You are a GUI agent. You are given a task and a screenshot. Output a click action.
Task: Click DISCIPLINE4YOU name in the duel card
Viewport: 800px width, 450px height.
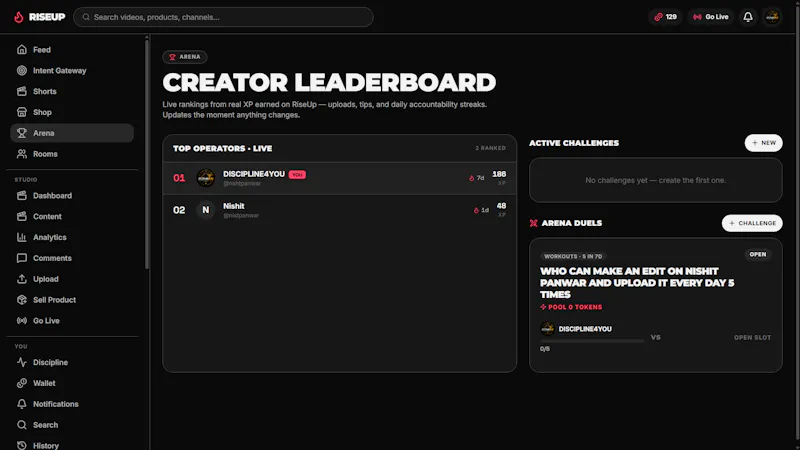click(x=585, y=329)
